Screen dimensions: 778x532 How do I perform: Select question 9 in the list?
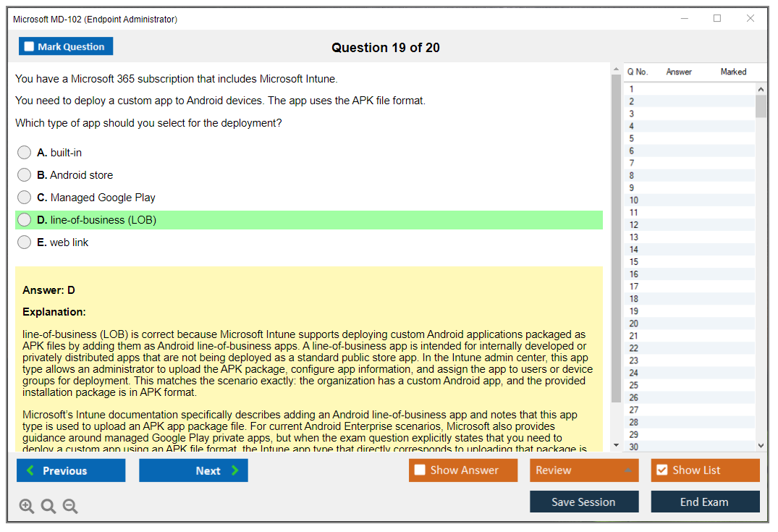tap(690, 187)
